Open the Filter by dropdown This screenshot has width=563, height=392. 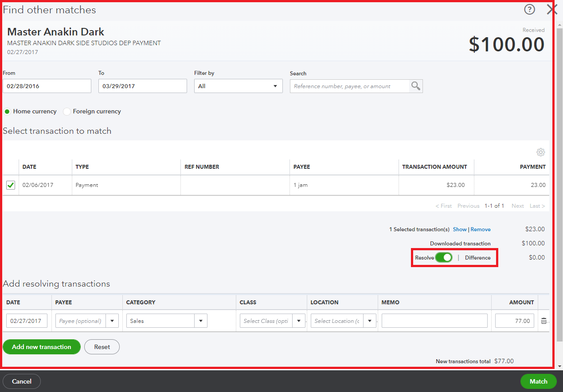[x=275, y=86]
